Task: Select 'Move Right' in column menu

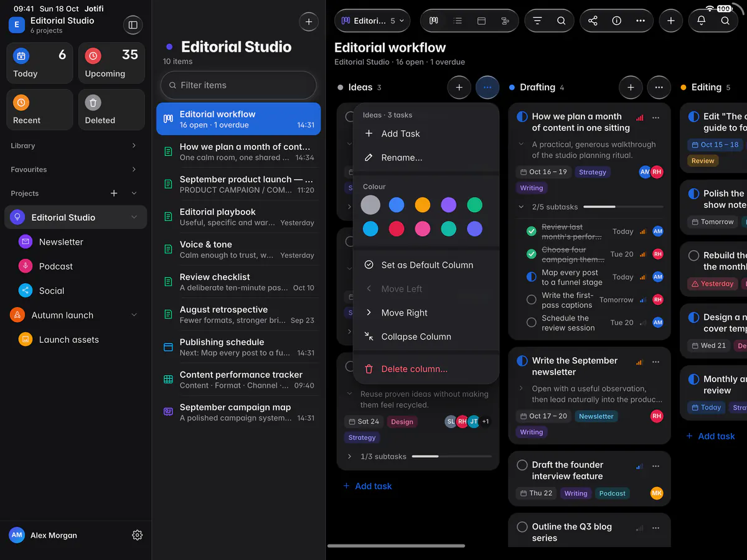Action: (426, 313)
